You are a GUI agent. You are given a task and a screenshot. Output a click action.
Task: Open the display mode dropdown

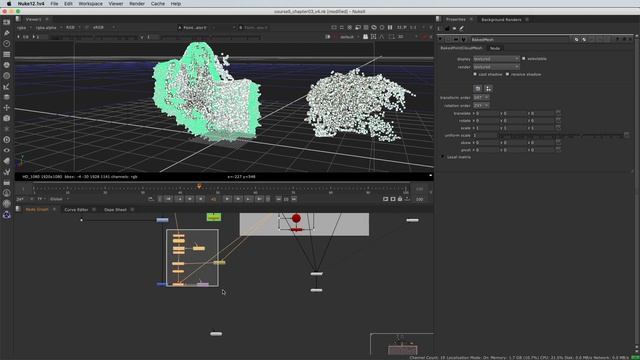(x=496, y=59)
